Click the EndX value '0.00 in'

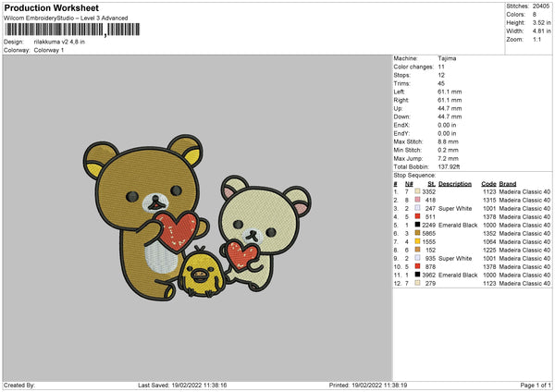pos(447,125)
